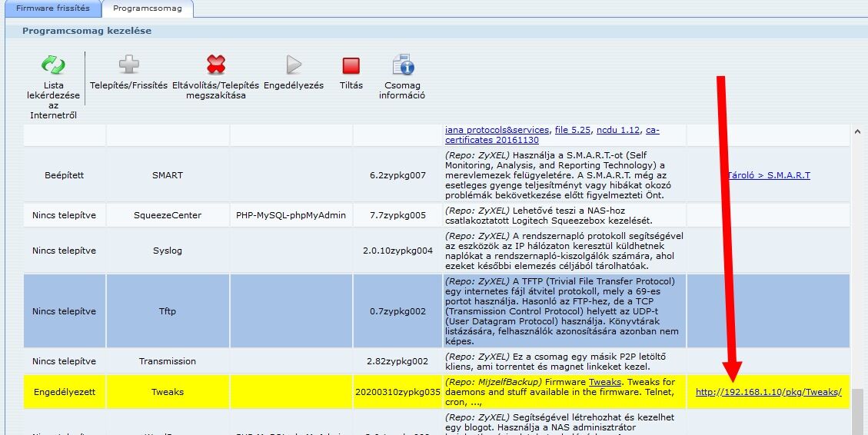Select the Transmission package name
868x435 pixels.
(x=167, y=361)
